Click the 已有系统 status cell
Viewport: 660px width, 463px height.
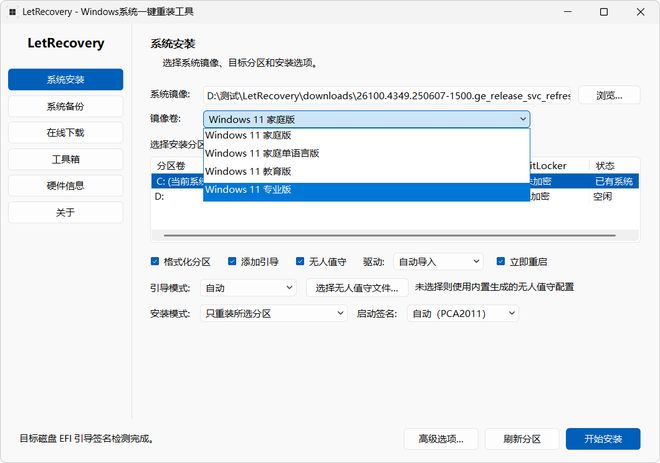point(614,181)
